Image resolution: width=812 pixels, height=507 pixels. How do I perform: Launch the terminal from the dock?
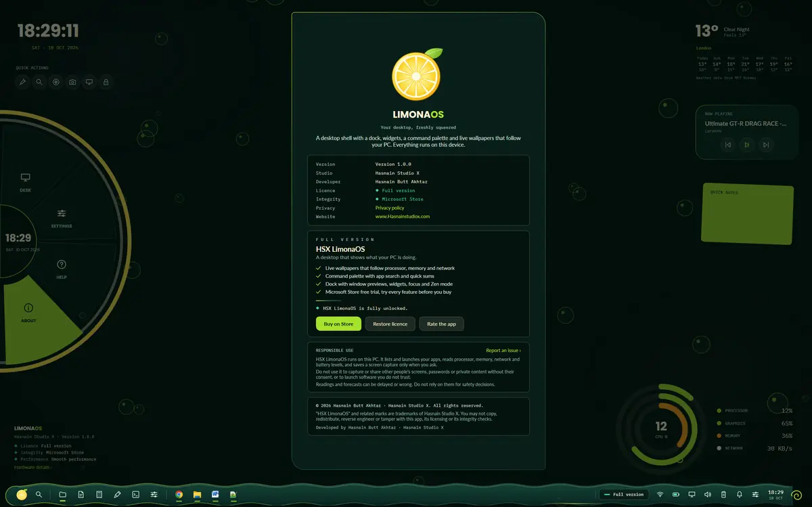point(136,495)
